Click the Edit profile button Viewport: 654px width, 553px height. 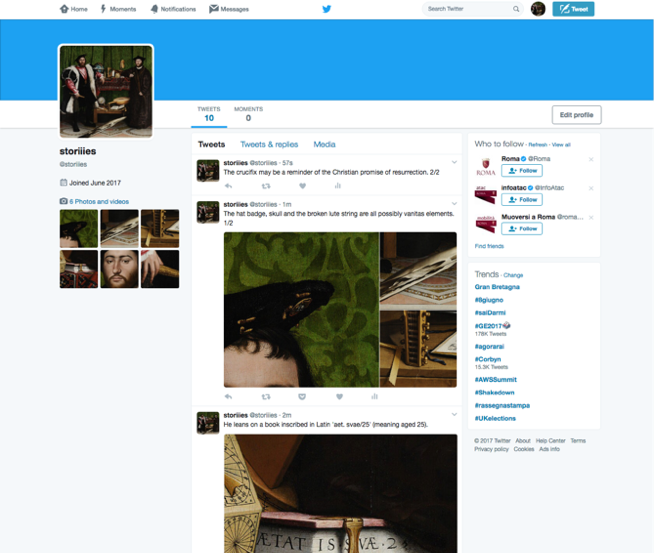576,115
